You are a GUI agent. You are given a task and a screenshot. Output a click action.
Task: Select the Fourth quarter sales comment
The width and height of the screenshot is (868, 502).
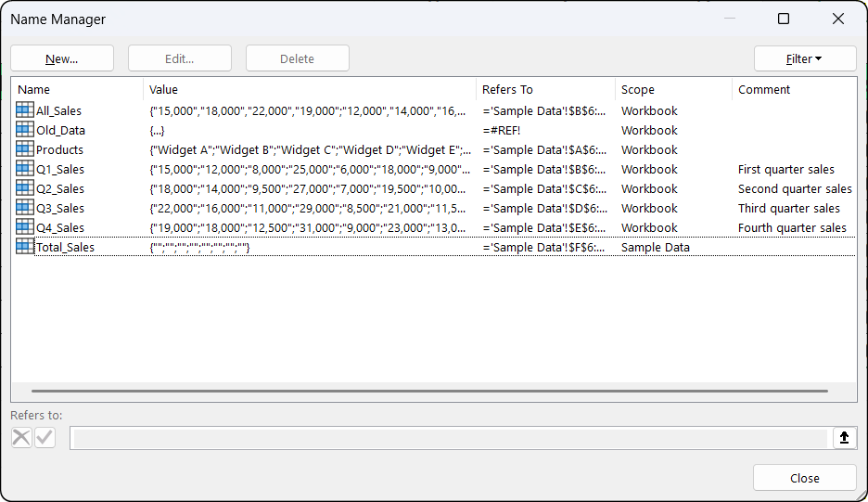[792, 227]
